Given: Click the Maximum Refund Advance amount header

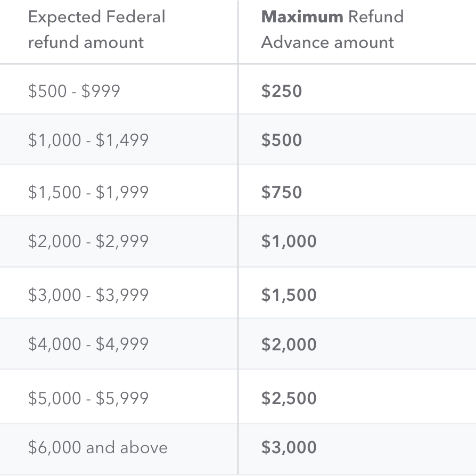Looking at the screenshot, I should [x=332, y=29].
